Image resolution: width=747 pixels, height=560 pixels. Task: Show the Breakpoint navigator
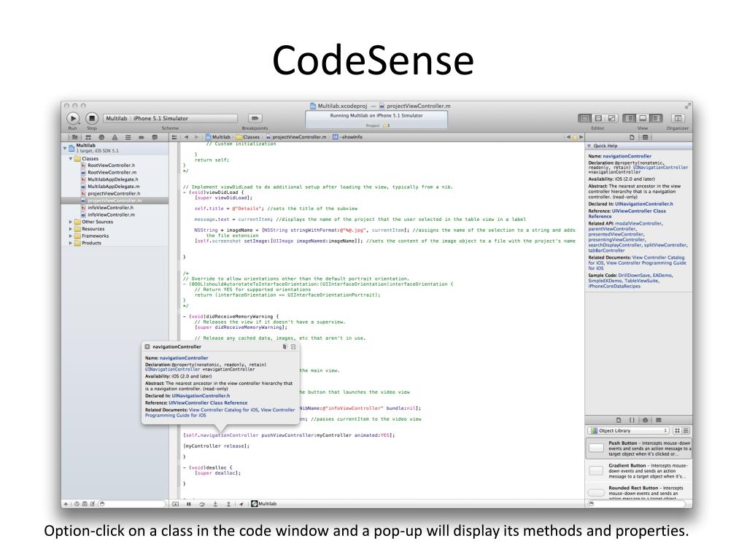pos(142,137)
